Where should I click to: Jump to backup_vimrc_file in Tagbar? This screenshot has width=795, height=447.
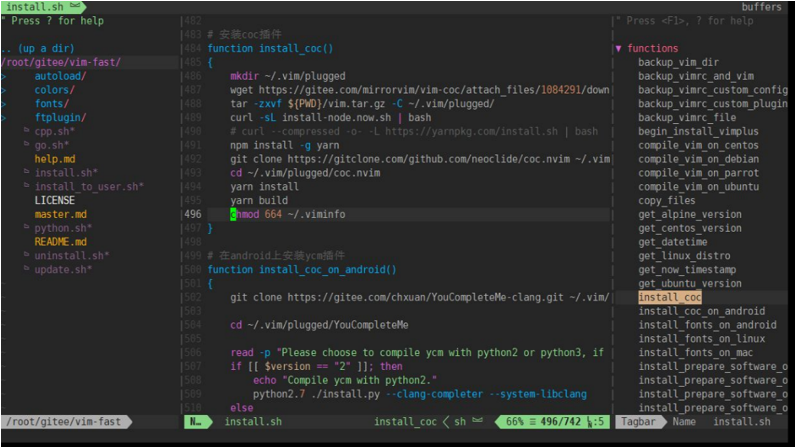coord(687,118)
